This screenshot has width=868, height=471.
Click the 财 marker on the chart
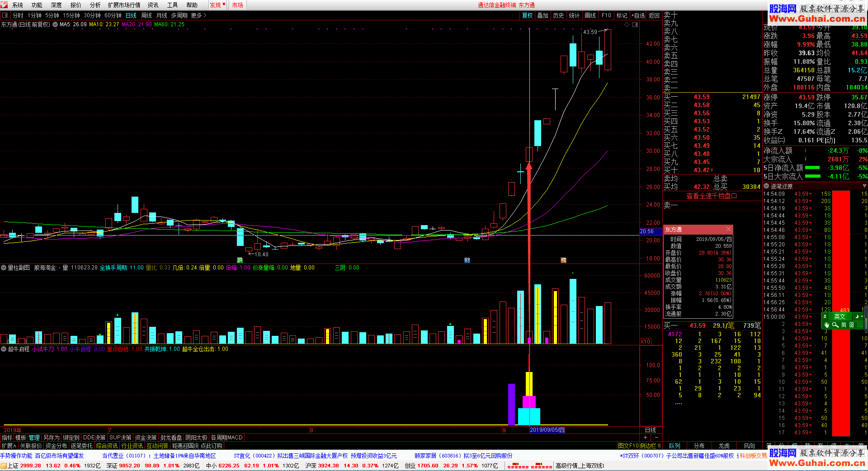click(x=467, y=260)
